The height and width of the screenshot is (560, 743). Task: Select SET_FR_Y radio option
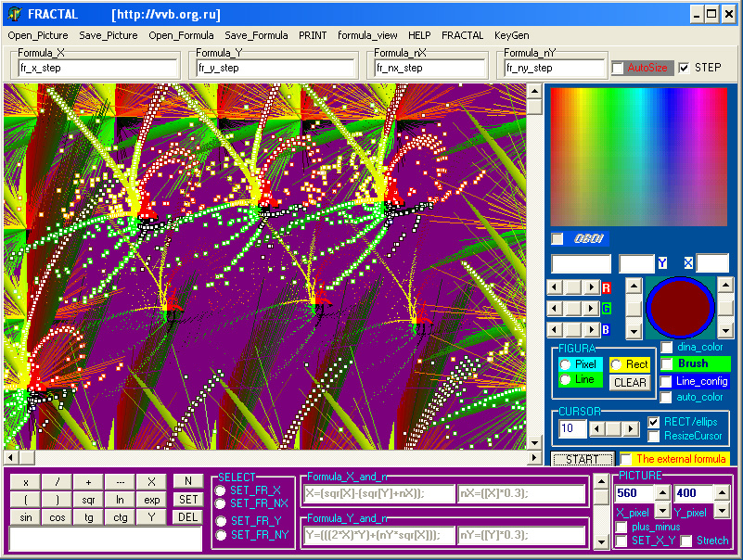pos(221,521)
